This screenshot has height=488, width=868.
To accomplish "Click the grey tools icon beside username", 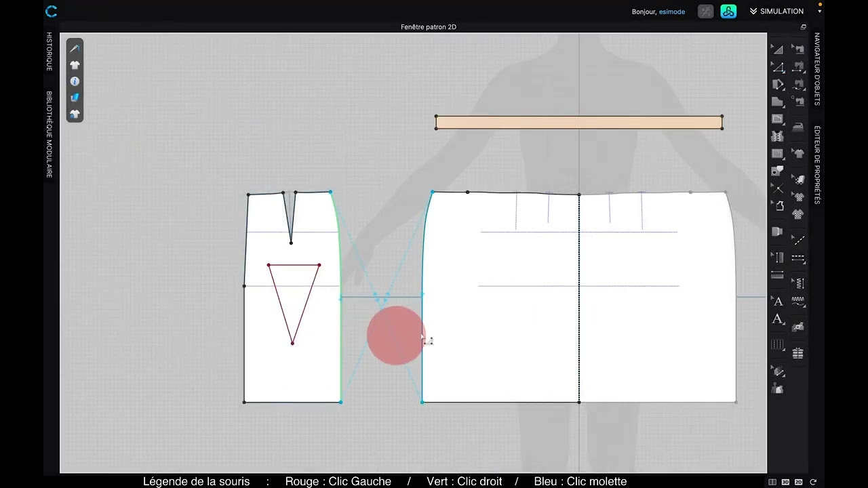I will pos(706,12).
